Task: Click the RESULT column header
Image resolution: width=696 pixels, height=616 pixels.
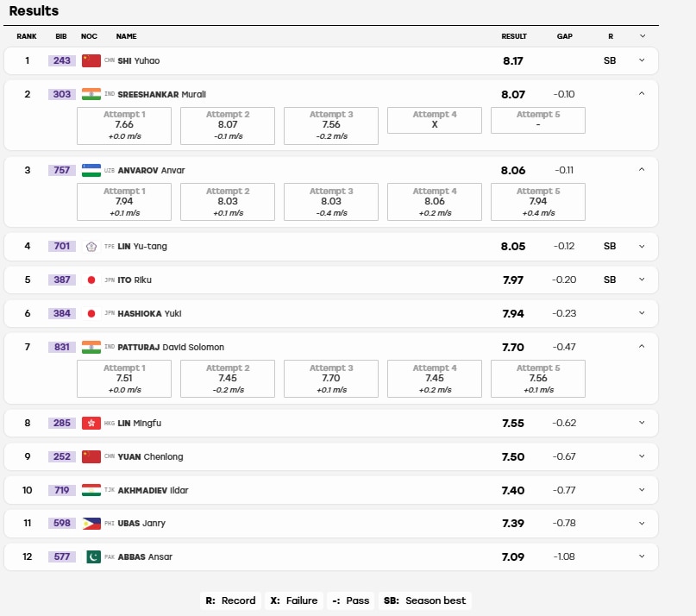Action: pyautogui.click(x=514, y=36)
